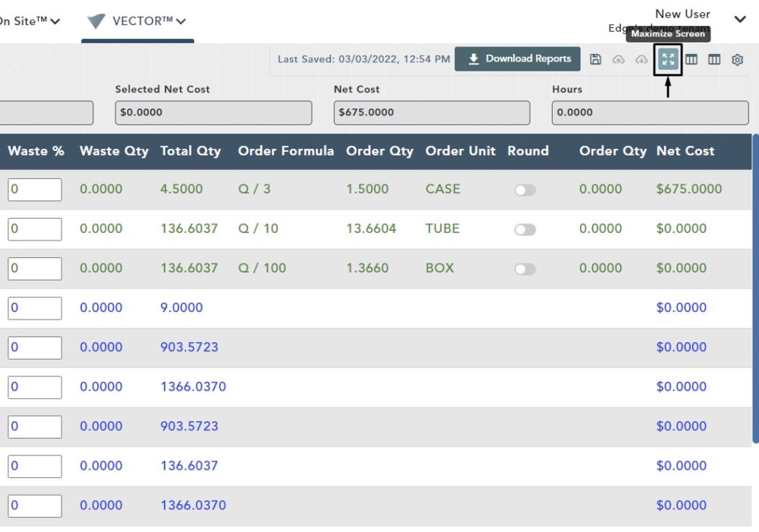
Task: Expand the New User account menu
Action: pos(739,19)
